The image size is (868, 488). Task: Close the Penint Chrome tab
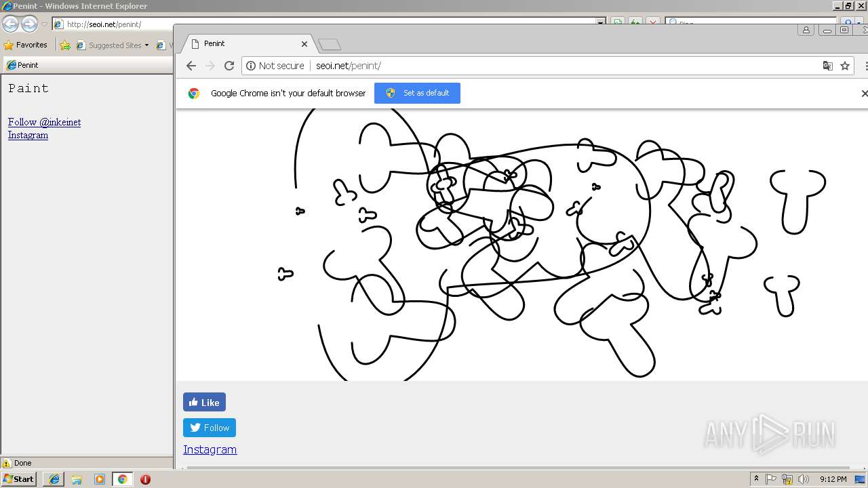[304, 43]
